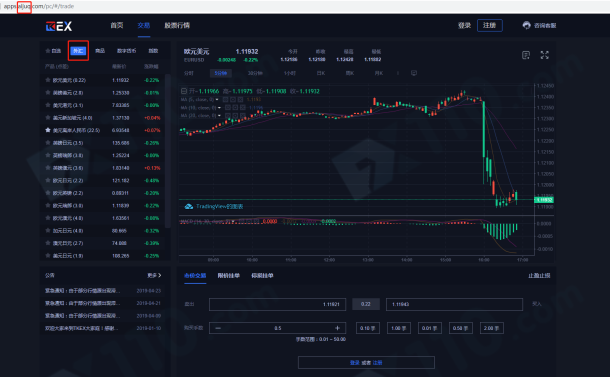Toggle chart fullscreen icon
The image size is (610, 377).
(x=545, y=55)
